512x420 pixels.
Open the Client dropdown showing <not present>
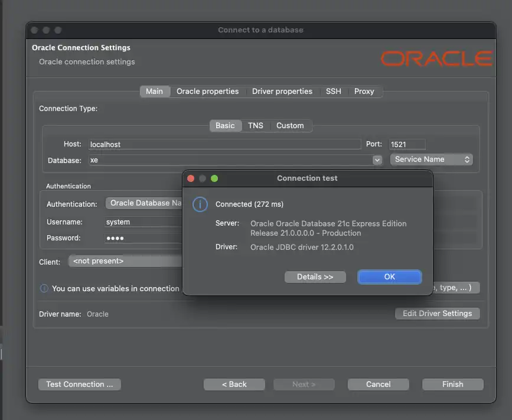pos(125,261)
